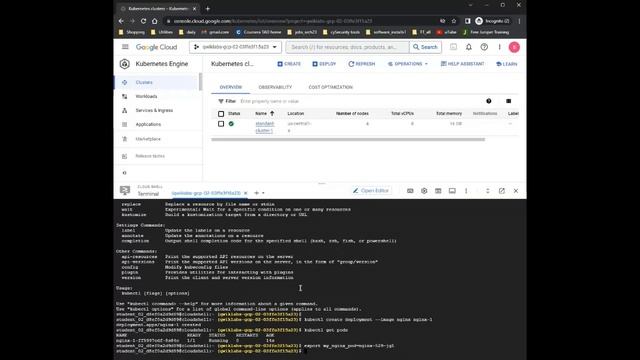Collapse the sidebar with bottom arrow icon

[124, 173]
